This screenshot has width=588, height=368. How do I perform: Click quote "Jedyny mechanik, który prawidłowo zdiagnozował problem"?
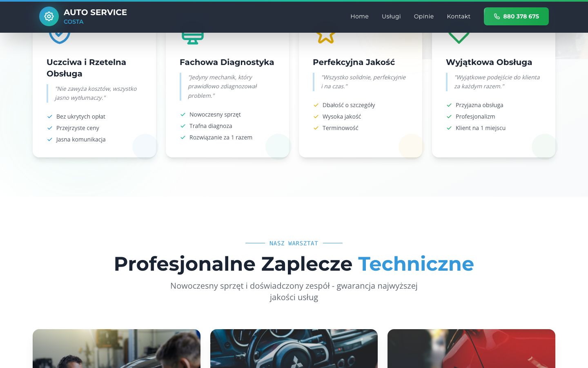(222, 86)
